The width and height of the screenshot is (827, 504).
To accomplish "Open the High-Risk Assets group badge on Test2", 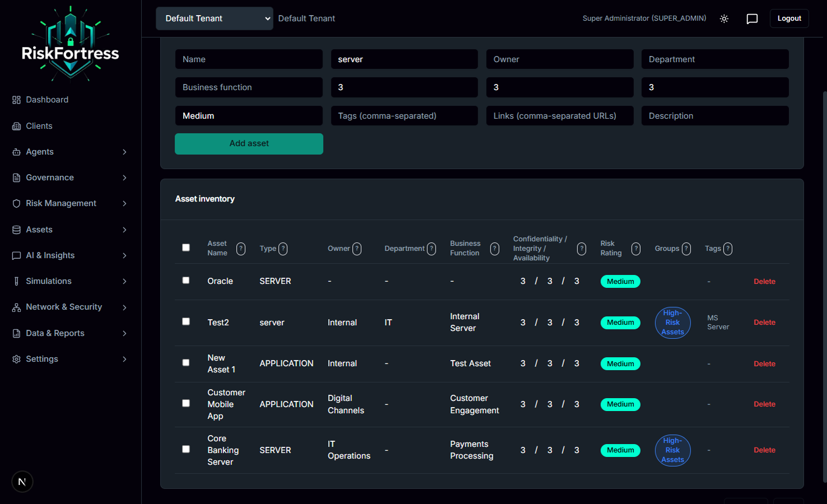I will pyautogui.click(x=672, y=323).
